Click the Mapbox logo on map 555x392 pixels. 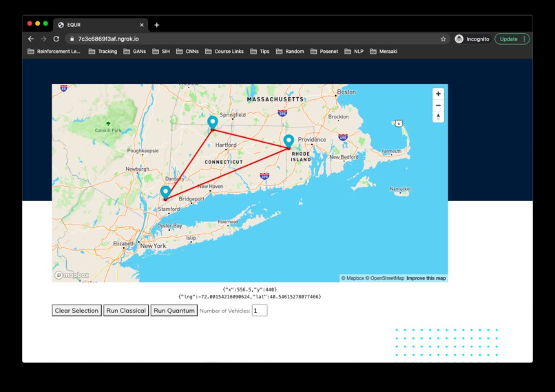72,275
